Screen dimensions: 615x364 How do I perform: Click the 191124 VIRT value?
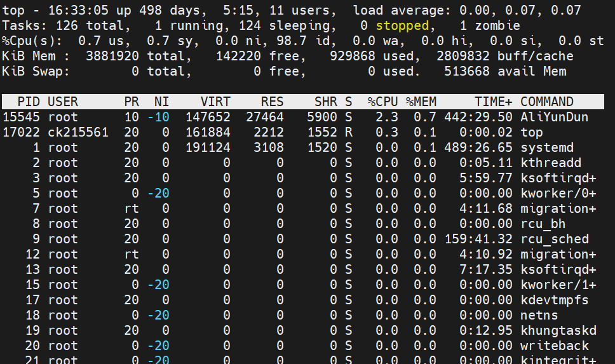[x=208, y=147]
